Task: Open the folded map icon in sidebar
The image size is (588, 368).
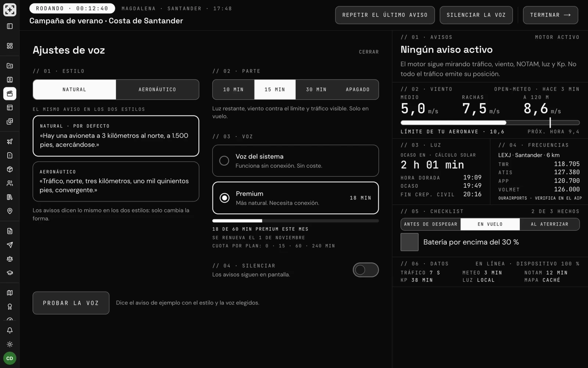Action: (x=10, y=293)
